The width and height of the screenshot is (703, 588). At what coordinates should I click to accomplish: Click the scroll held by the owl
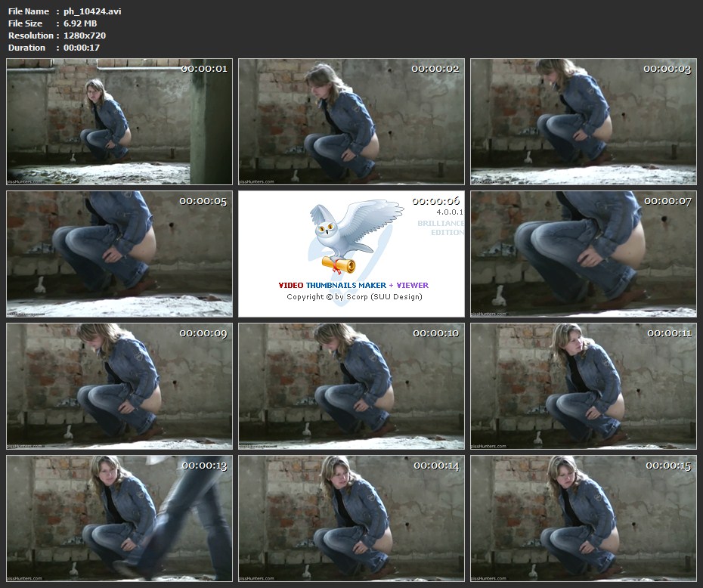pos(338,263)
